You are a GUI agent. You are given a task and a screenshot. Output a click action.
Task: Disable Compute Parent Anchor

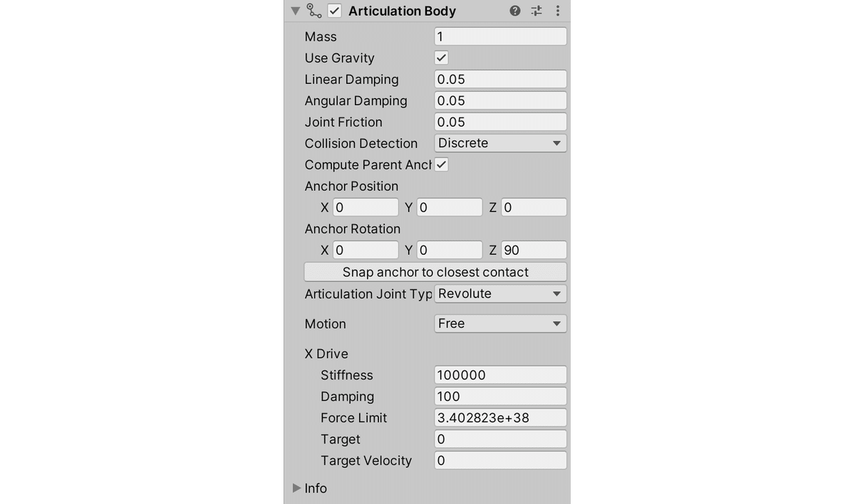[x=440, y=164]
